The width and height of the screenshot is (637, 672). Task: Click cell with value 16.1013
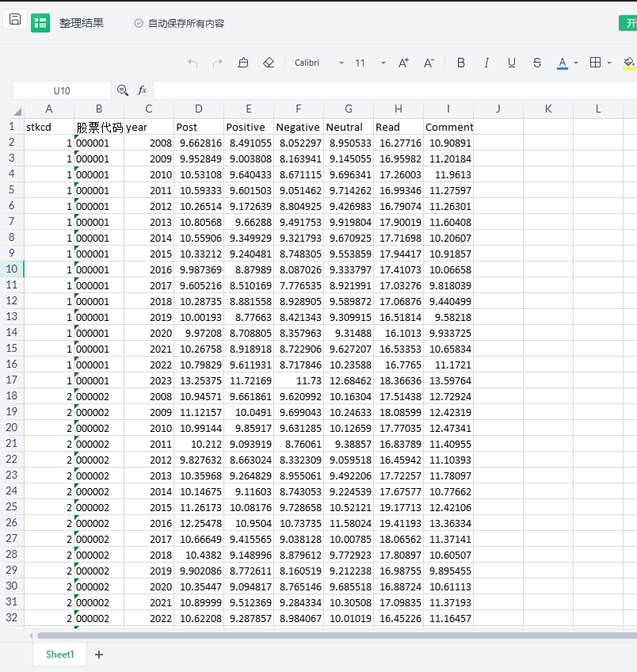399,333
